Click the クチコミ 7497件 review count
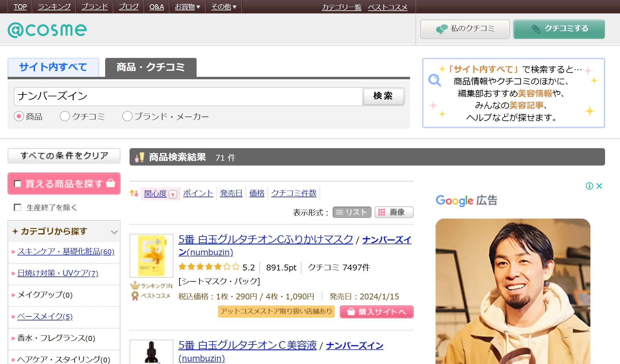 click(x=339, y=267)
